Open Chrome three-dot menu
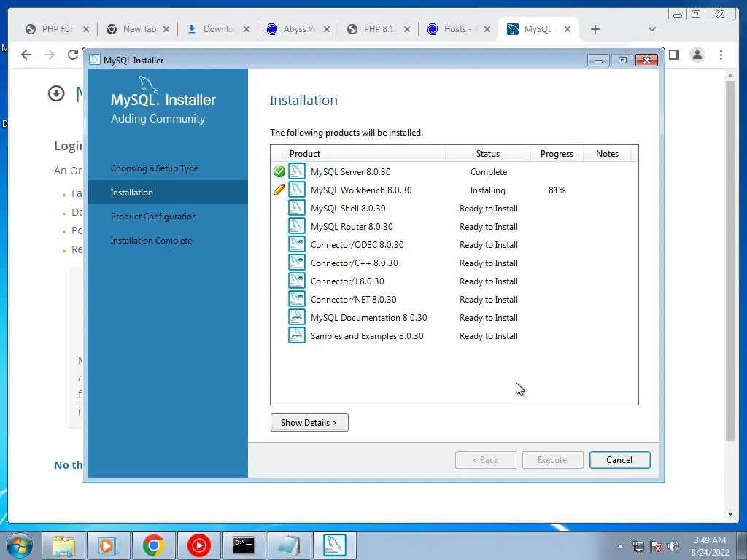 point(721,55)
